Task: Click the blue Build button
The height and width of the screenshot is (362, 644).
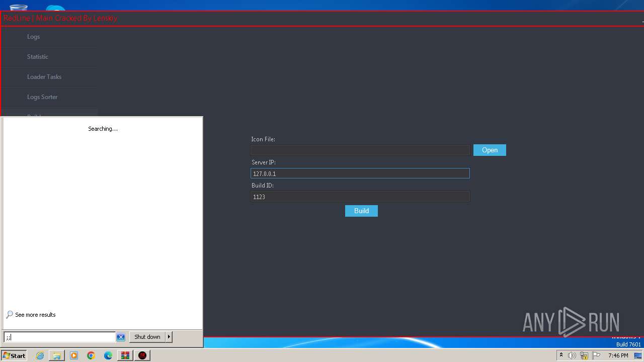Action: [361, 211]
